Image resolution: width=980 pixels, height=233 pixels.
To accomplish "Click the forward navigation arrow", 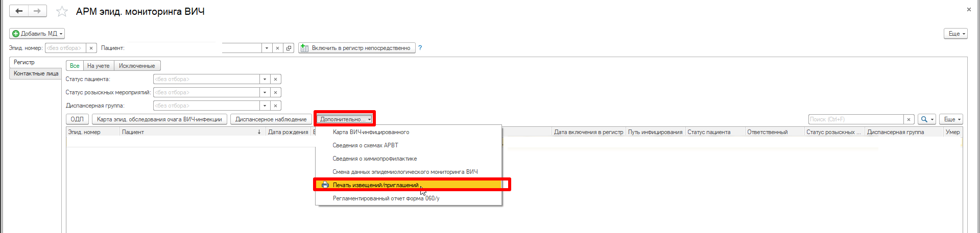I will 37,11.
